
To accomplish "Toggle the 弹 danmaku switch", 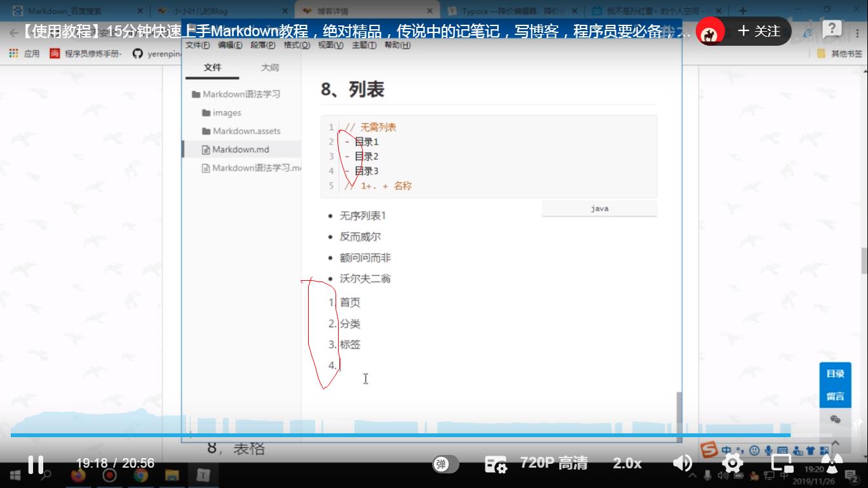I will (445, 464).
